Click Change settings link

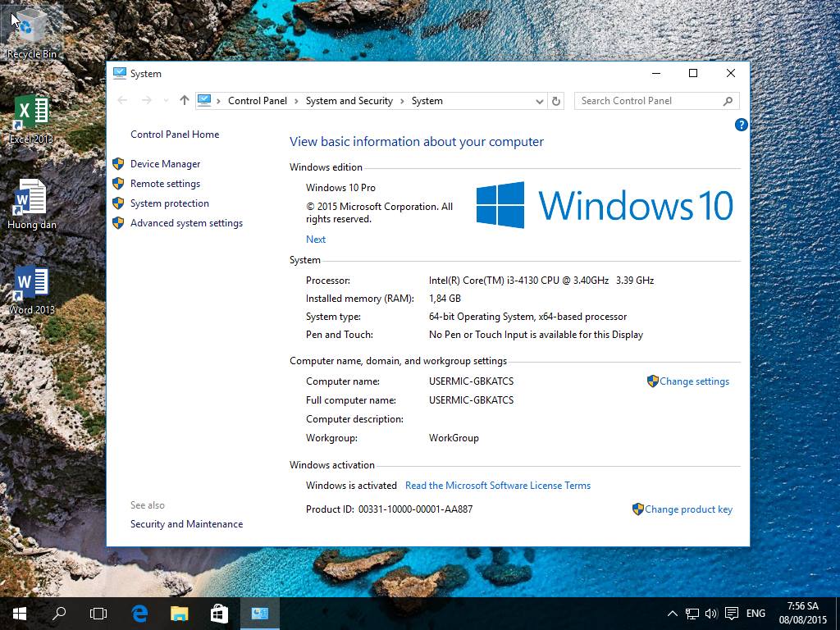(x=694, y=381)
